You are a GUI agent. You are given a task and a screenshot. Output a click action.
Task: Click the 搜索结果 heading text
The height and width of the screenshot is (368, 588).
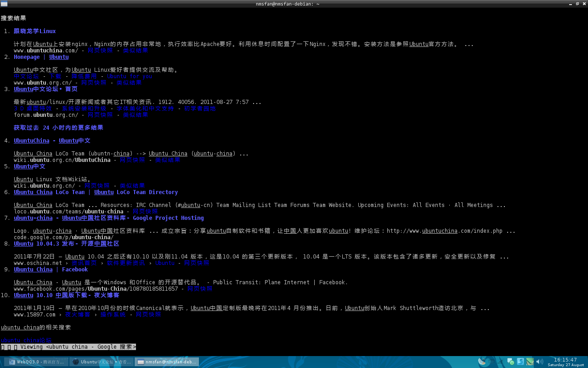[13, 18]
